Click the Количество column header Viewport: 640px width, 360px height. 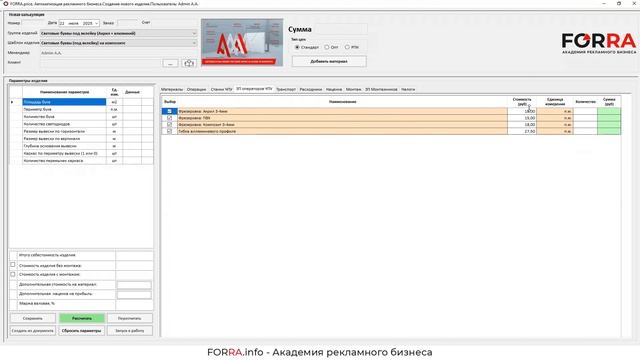click(x=585, y=102)
